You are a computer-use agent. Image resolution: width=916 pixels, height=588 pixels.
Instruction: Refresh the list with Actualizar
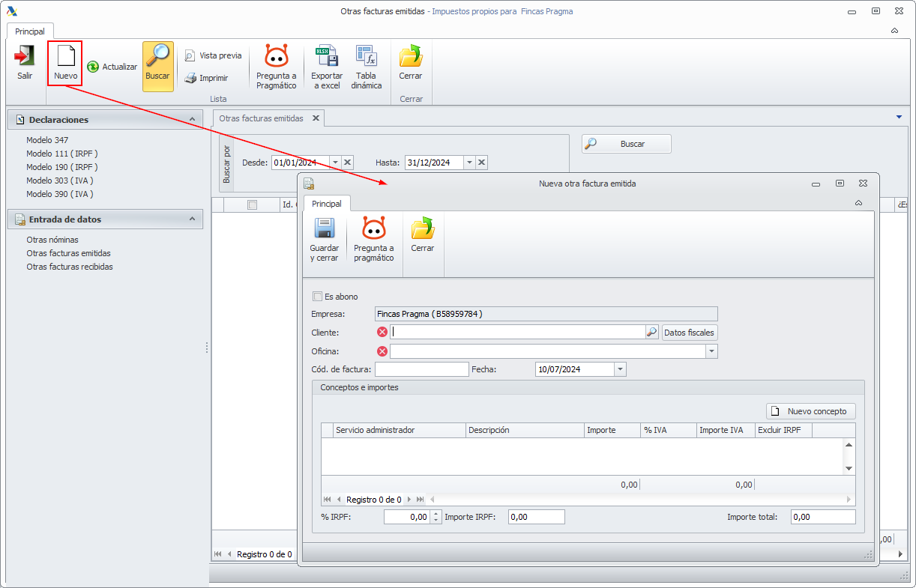point(112,67)
